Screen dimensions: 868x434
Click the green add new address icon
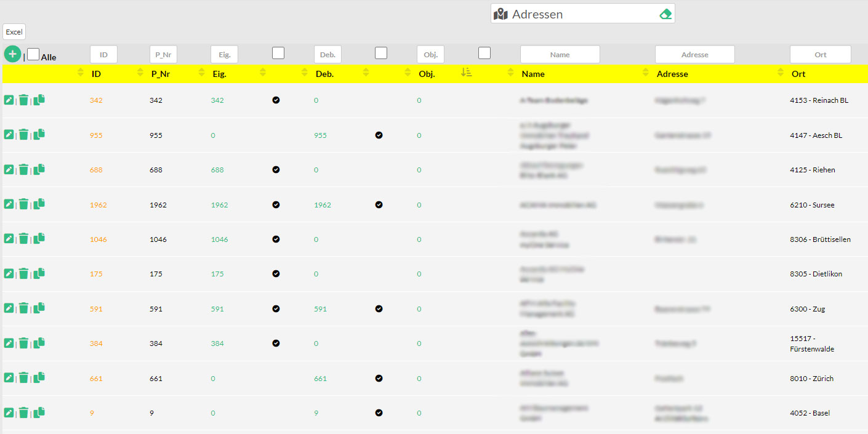click(x=12, y=54)
